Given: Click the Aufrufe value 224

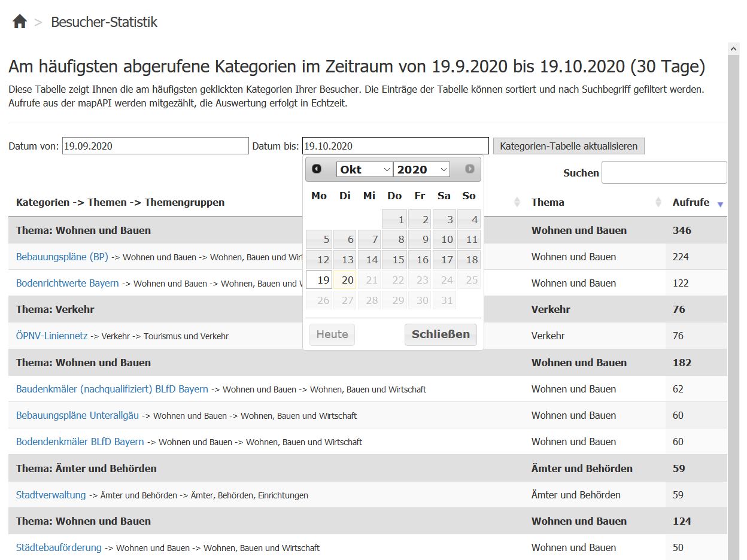Looking at the screenshot, I should click(681, 257).
